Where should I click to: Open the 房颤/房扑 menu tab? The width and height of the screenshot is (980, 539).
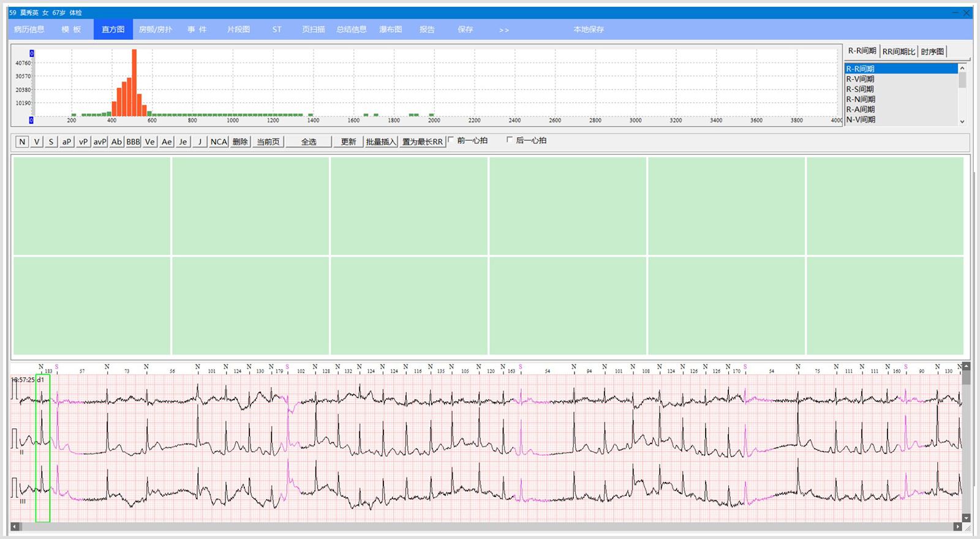pos(156,29)
